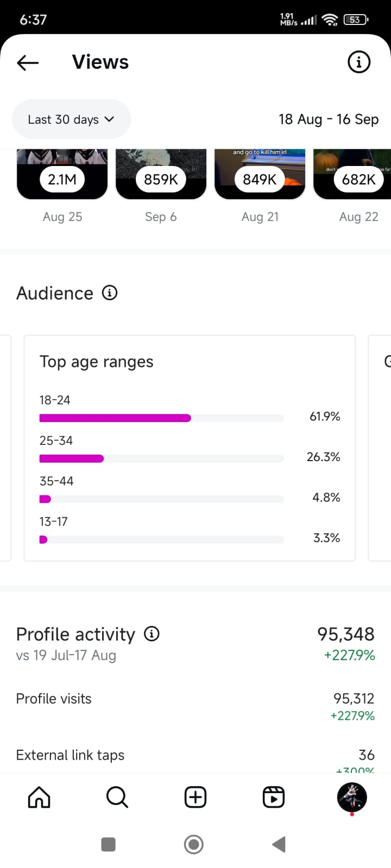This screenshot has width=391, height=868.
Task: Open profile via avatar icon
Action: (352, 797)
